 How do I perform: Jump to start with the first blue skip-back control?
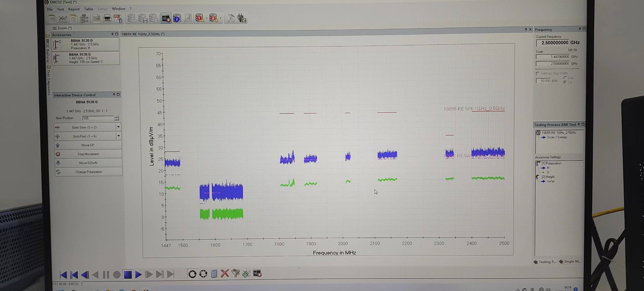63,275
